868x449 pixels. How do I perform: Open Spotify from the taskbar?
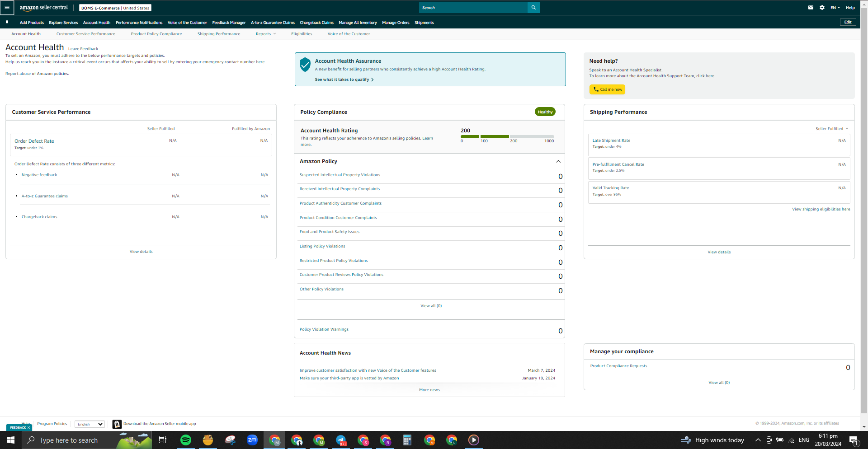click(185, 440)
